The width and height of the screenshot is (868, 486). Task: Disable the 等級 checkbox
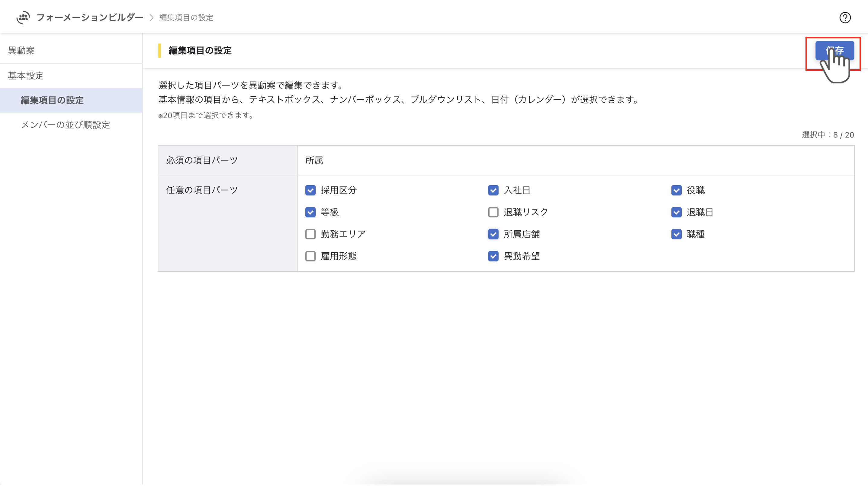[x=310, y=212]
